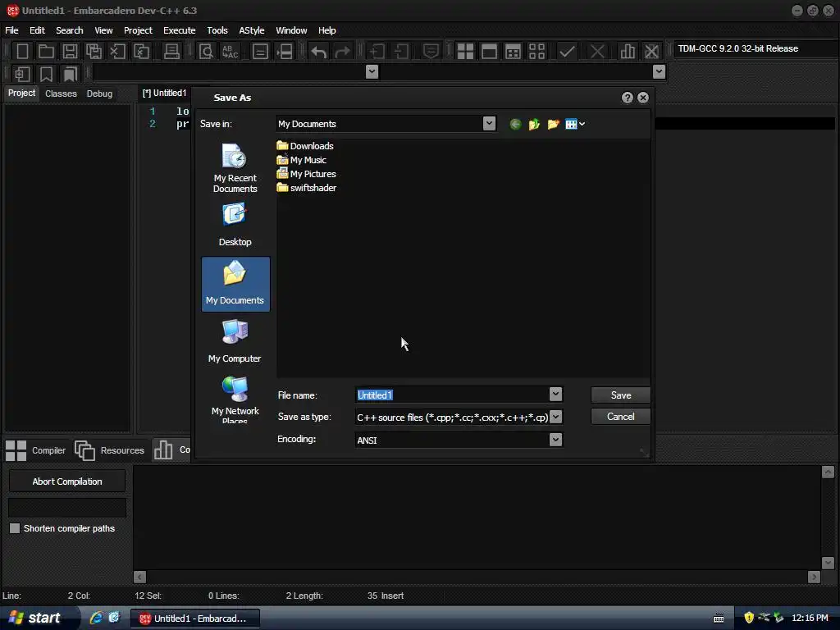The image size is (840, 630).
Task: Expand the File name dropdown arrow
Action: point(555,395)
